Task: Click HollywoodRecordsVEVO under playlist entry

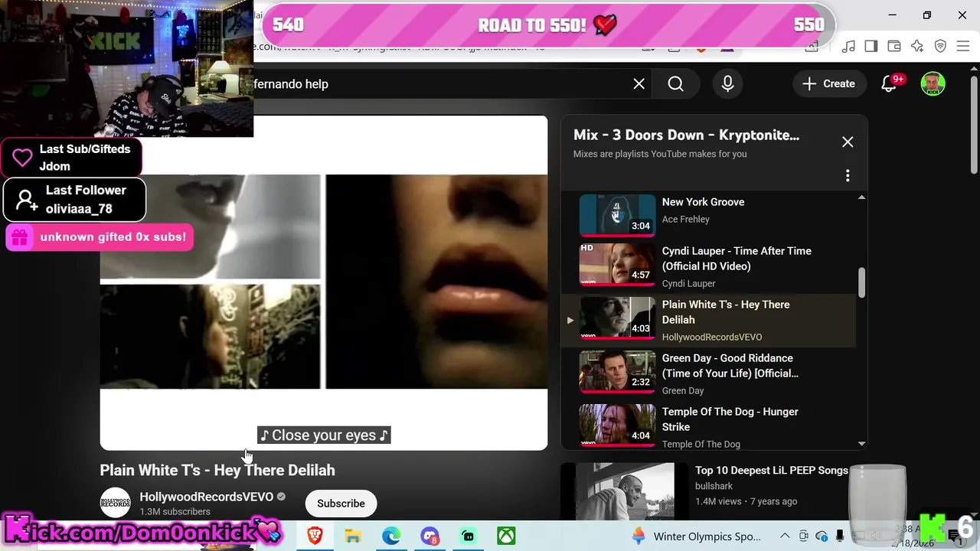Action: click(712, 337)
